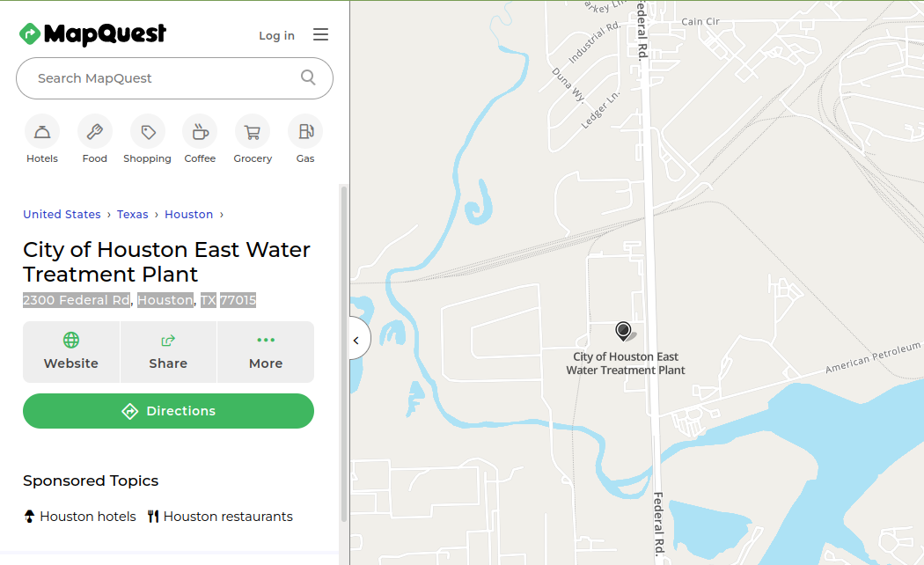Viewport: 924px width, 565px height.
Task: Click the sidebar vertical scrollbar
Action: pos(344,354)
